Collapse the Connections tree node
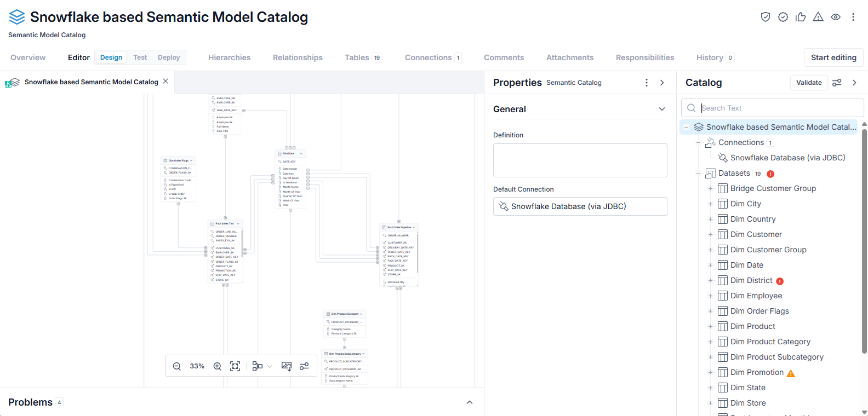868x416 pixels. click(699, 142)
